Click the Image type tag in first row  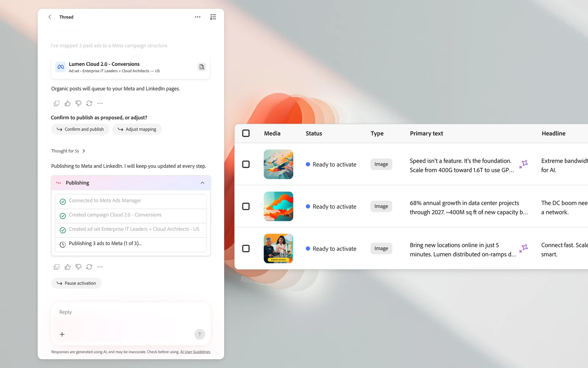381,164
